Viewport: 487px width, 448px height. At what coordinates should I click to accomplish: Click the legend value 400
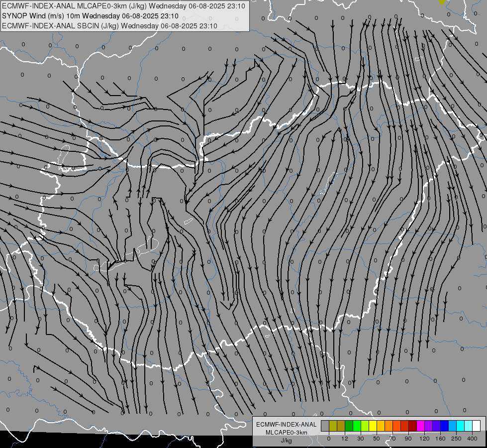[x=472, y=439]
